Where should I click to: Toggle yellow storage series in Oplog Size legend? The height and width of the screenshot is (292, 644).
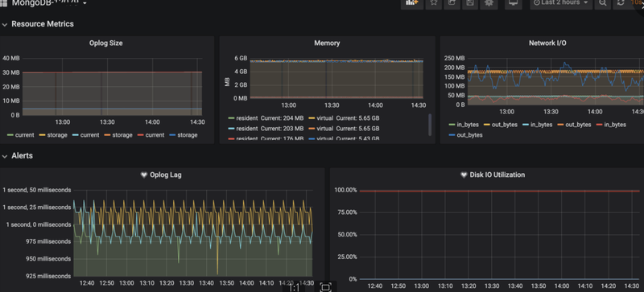53,135
